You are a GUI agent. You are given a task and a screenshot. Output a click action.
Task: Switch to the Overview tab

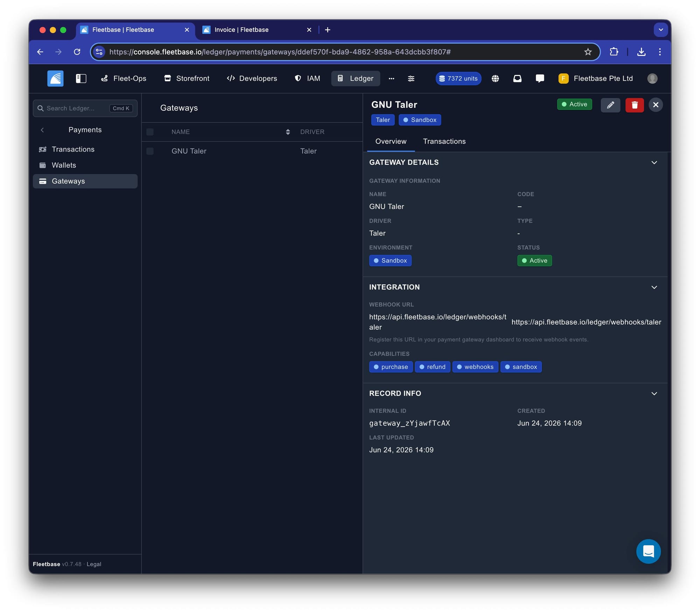tap(391, 141)
